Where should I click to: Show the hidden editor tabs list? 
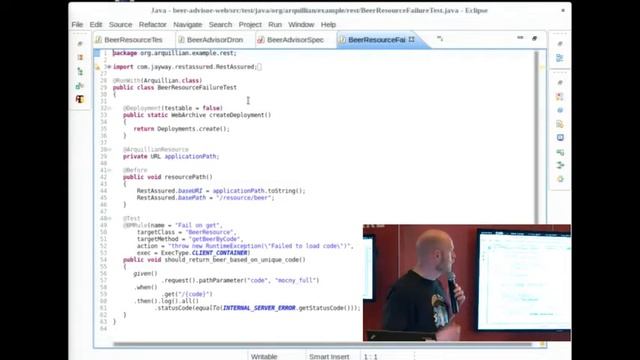pos(440,38)
